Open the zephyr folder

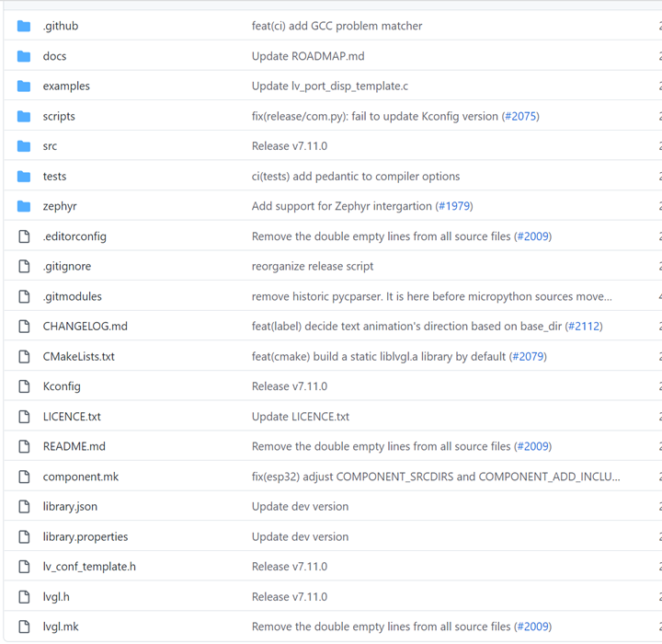tap(60, 206)
